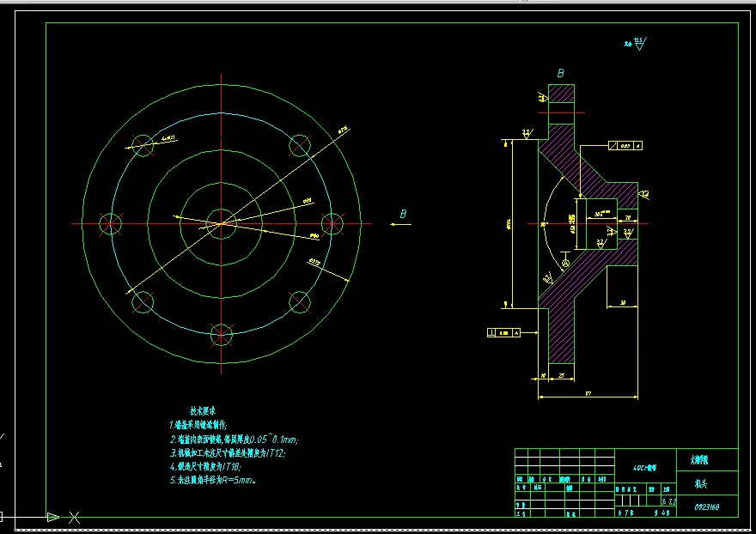Screen dimensions: 756x534
Task: Select the 40Cr material cell text
Action: tap(645, 468)
